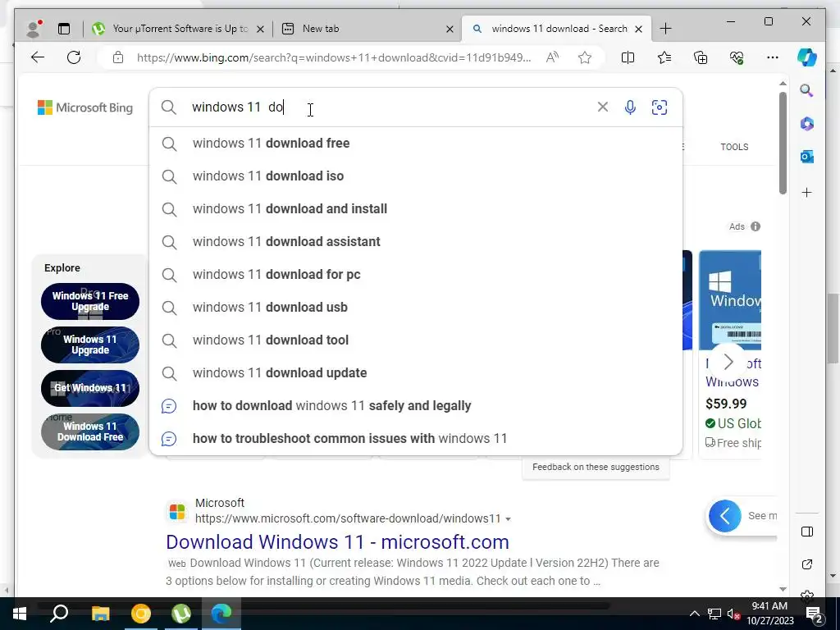
Task: Add page to favorites star icon
Action: 585,57
